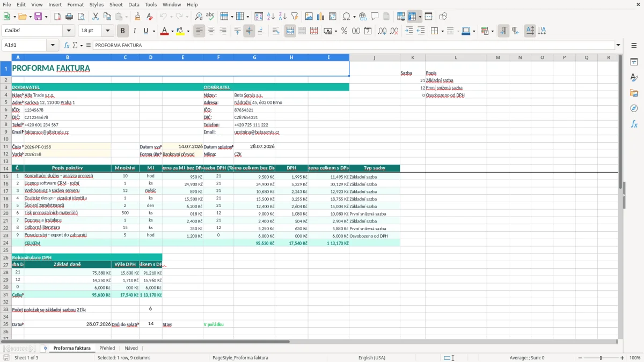Expand highlighting color dropdown arrow
The height and width of the screenshot is (362, 644).
point(187,31)
